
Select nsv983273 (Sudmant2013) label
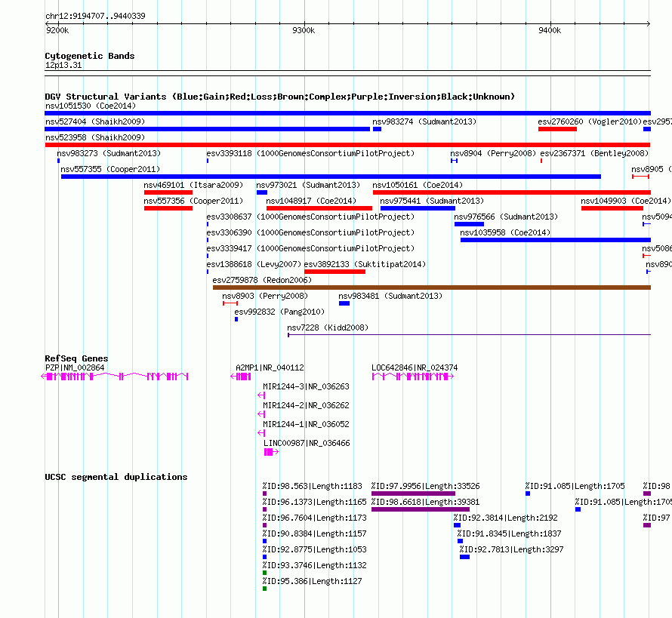(109, 153)
